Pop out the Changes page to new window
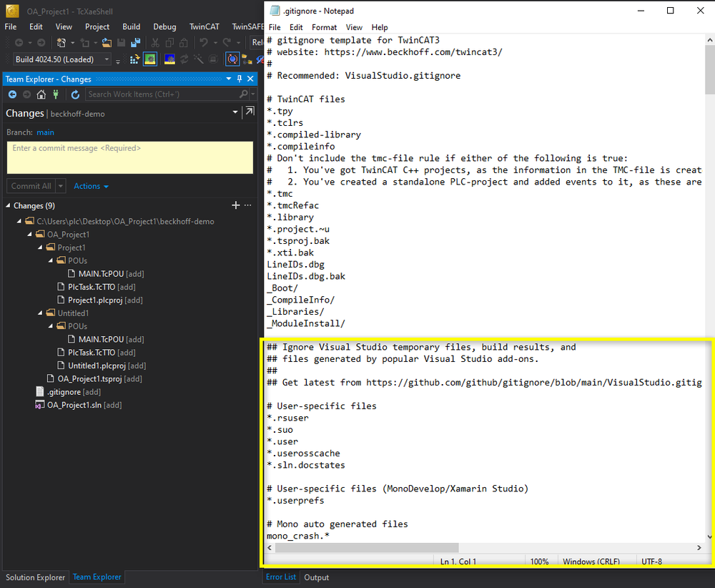 (250, 112)
